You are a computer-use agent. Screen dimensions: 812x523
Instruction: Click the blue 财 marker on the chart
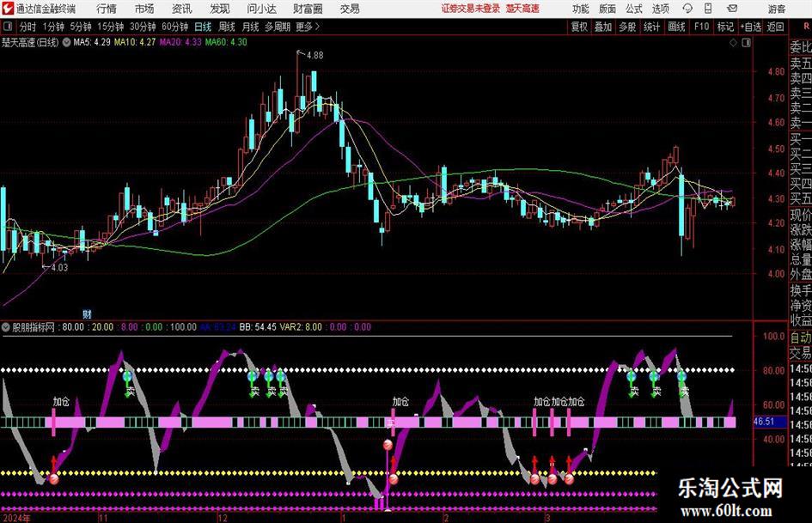pos(87,313)
